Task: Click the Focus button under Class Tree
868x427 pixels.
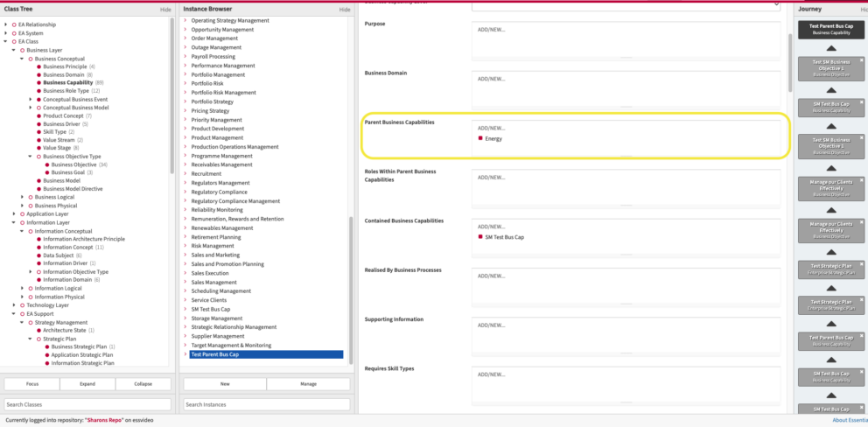Action: click(32, 384)
